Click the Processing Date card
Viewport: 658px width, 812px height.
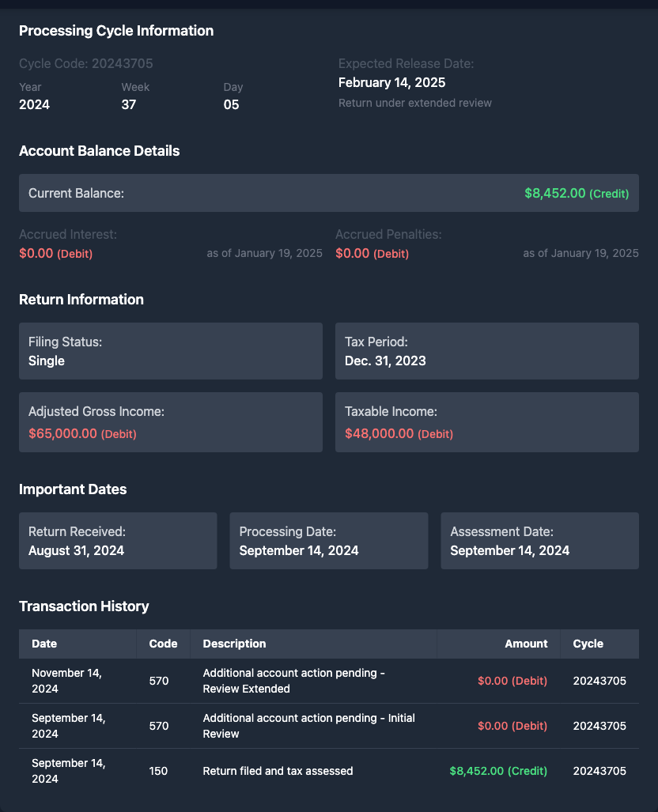tap(328, 541)
